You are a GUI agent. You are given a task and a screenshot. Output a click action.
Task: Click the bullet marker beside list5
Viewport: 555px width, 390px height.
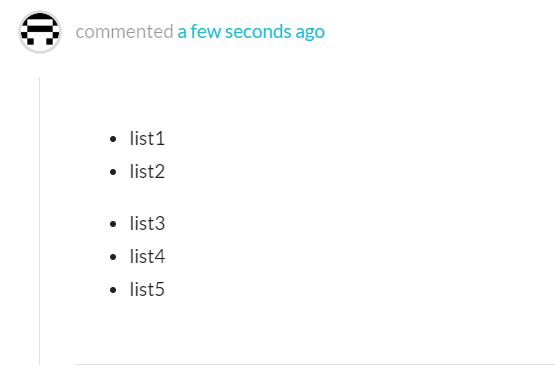click(x=113, y=290)
